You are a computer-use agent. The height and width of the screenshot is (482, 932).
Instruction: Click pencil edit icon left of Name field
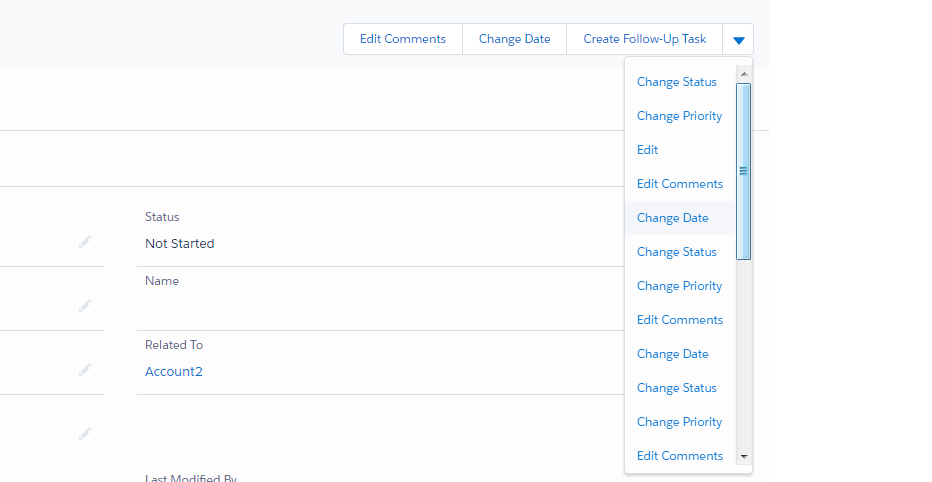[x=85, y=305]
